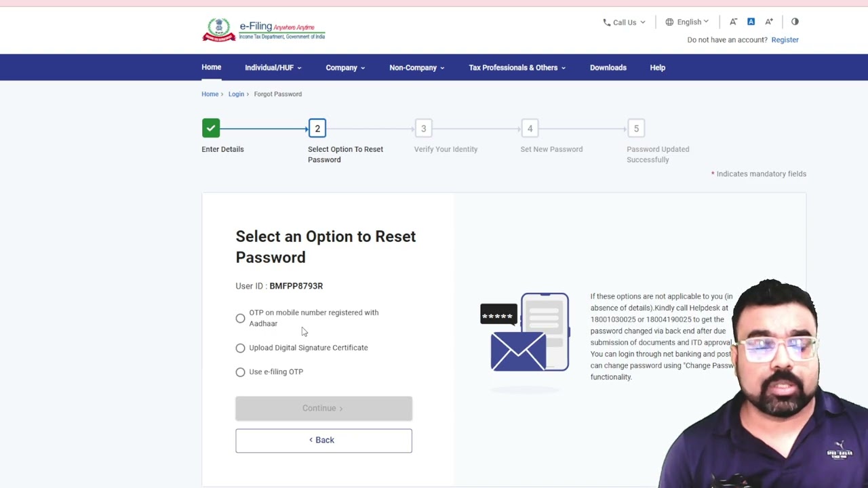Screen dimensions: 868x488
Task: Decrease font size with A- icon
Action: 733,22
